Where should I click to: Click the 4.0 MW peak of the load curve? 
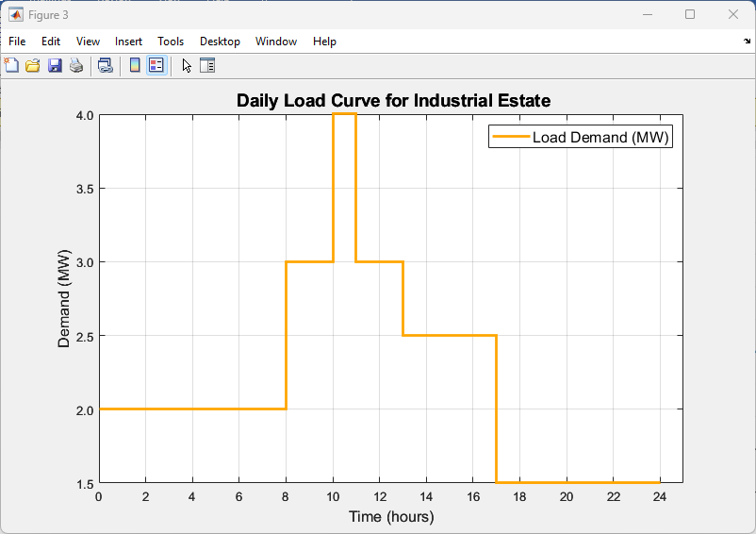345,114
